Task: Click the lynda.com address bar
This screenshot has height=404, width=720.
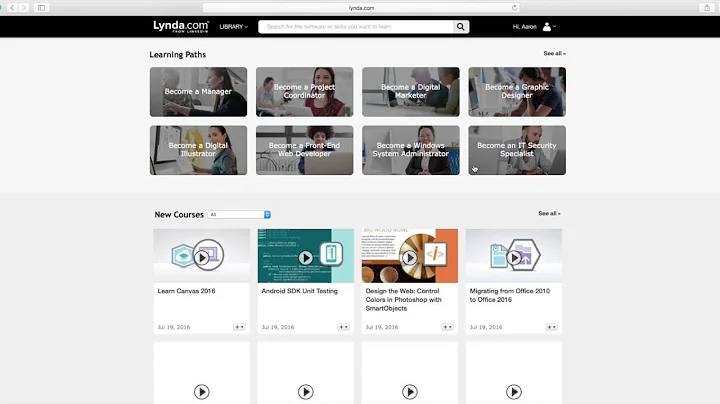Action: (x=361, y=8)
